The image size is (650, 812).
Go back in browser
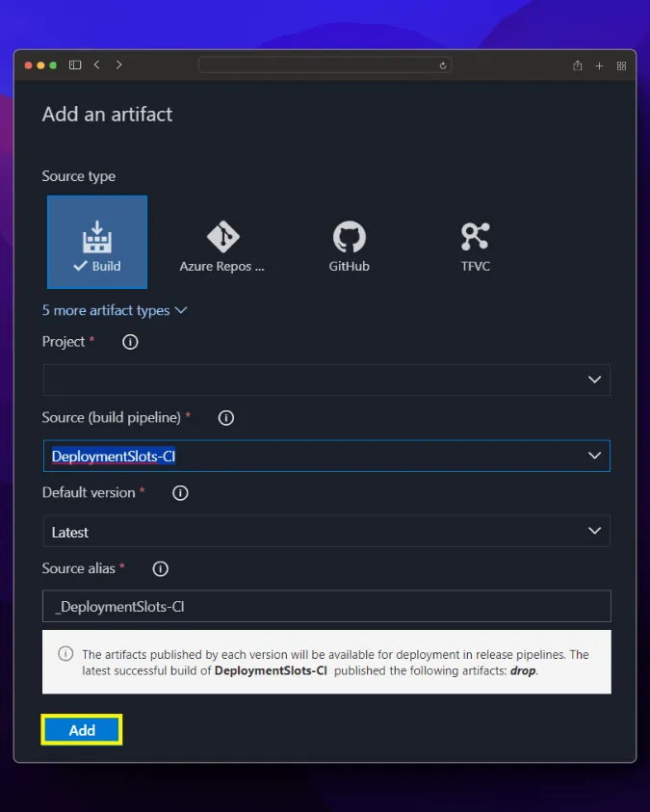(x=96, y=65)
